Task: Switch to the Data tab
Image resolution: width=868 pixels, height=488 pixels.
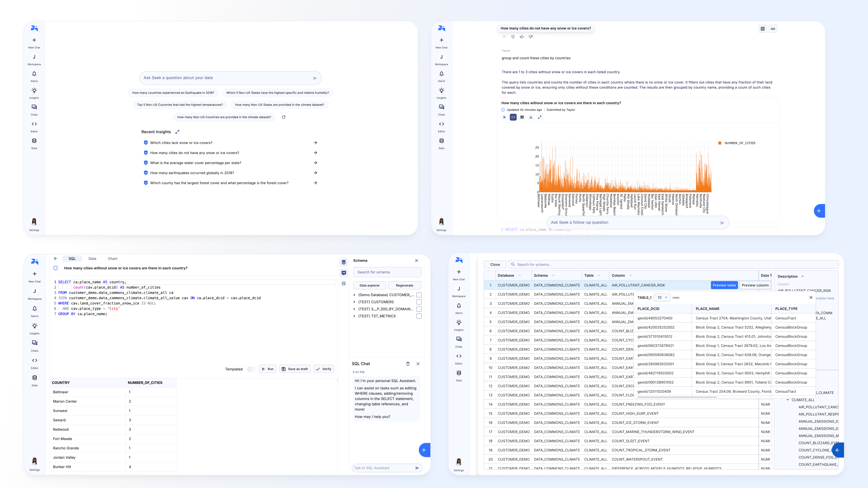Action: coord(92,259)
